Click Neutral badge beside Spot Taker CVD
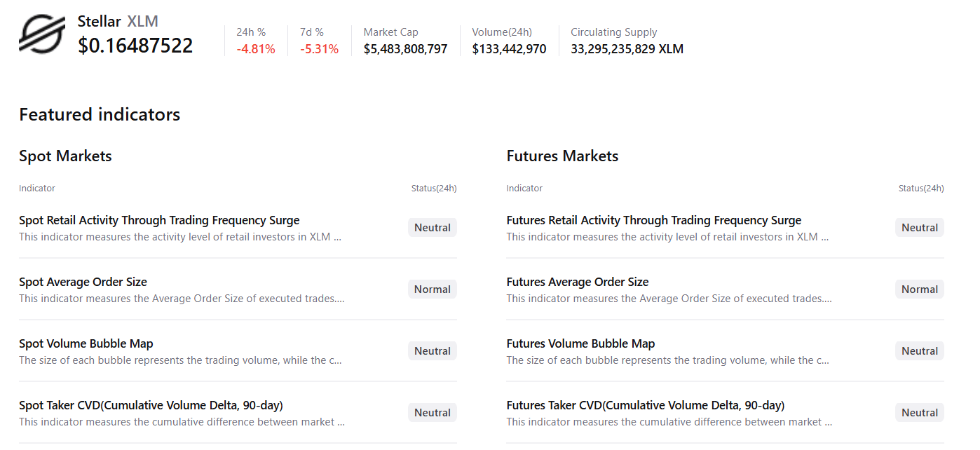The width and height of the screenshot is (980, 450). click(432, 413)
